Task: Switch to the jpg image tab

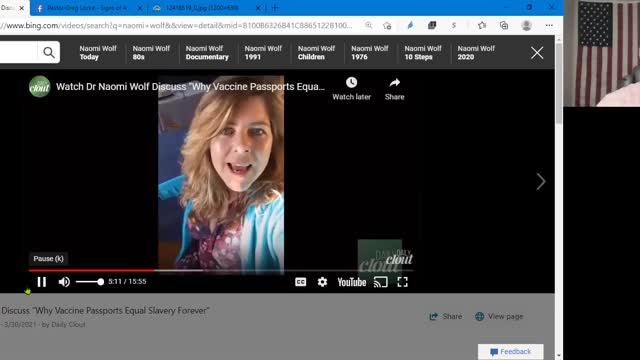Action: [x=202, y=8]
